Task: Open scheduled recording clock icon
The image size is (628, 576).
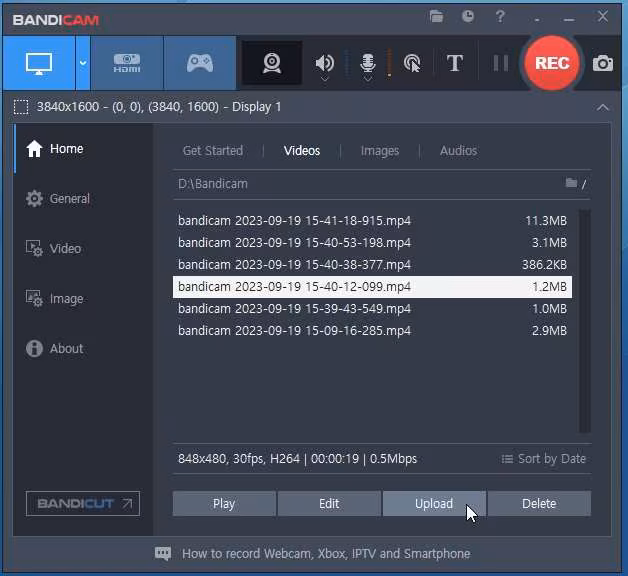Action: (468, 16)
